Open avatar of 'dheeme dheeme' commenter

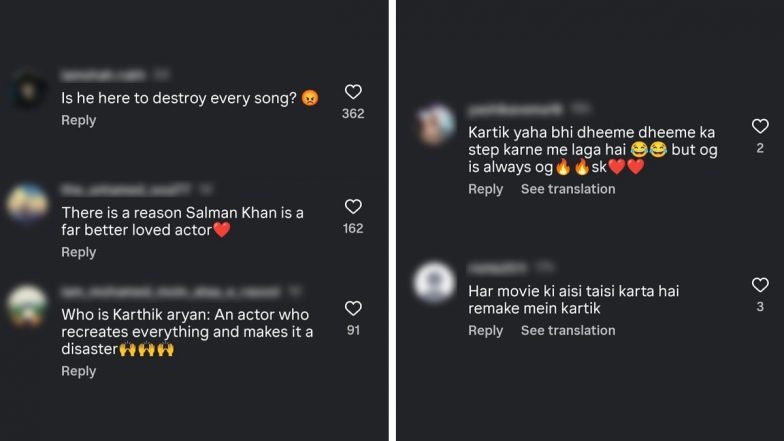coord(435,125)
